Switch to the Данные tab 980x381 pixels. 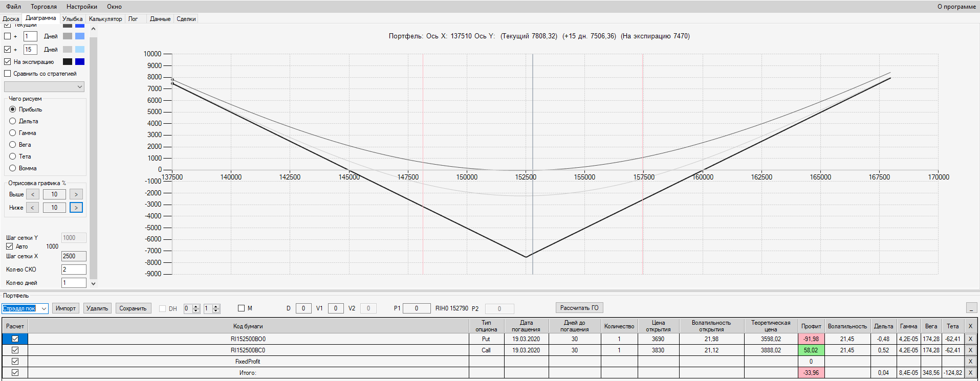160,19
